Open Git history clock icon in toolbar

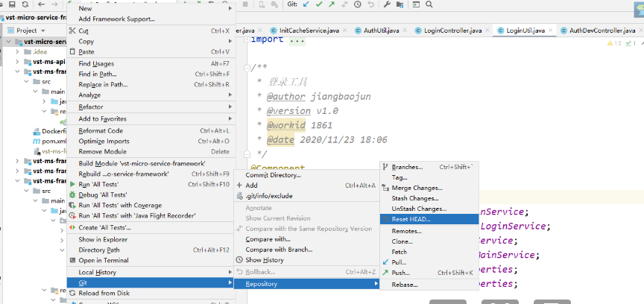(356, 4)
